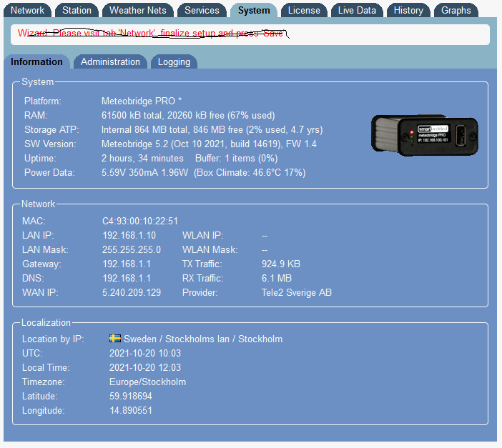The image size is (502, 448).
Task: Select MAC address 'C4:93:00:10:22:51'
Action: tap(140, 221)
